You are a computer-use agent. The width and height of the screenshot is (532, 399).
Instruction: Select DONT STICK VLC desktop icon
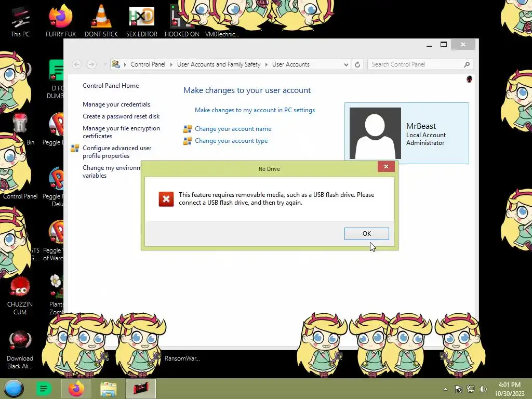tap(101, 21)
